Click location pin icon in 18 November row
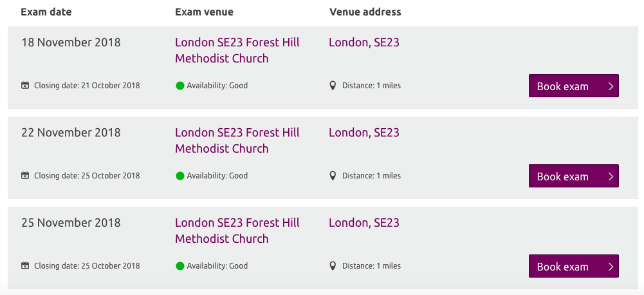The width and height of the screenshot is (644, 295). (x=333, y=86)
